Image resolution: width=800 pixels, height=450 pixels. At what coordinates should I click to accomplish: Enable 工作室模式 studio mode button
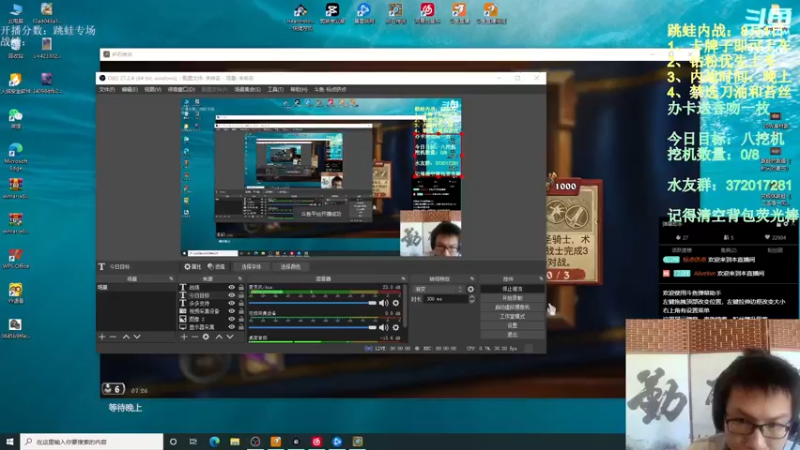(512, 316)
